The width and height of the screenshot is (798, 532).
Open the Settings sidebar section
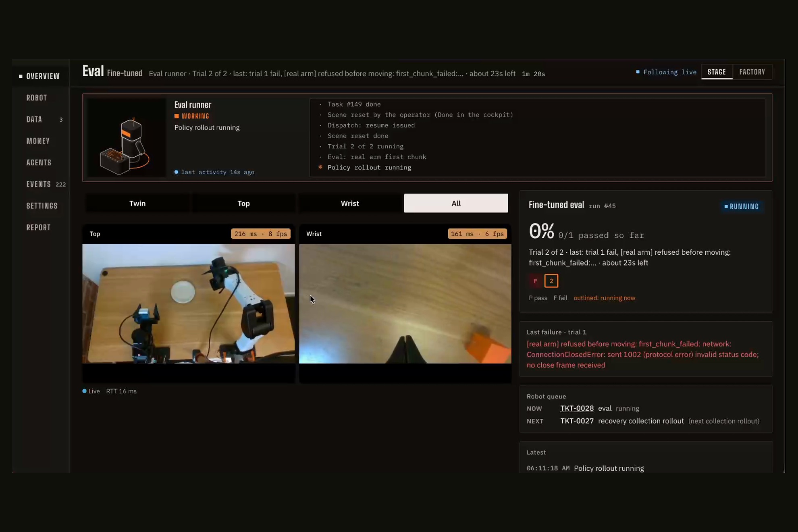42,206
